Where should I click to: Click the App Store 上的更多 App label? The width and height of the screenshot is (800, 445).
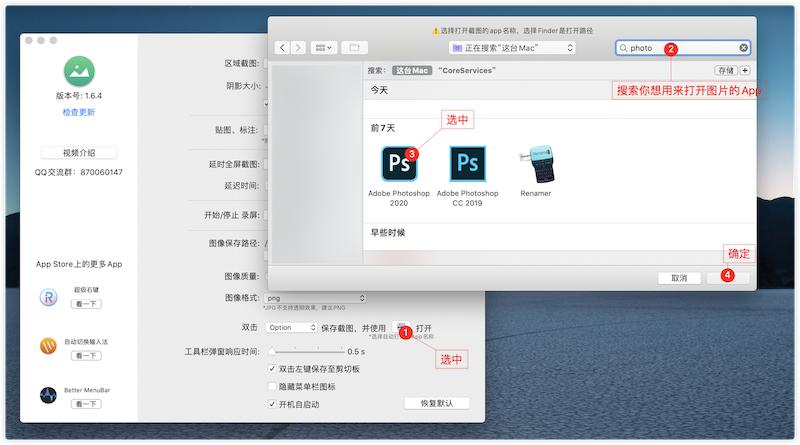79,264
